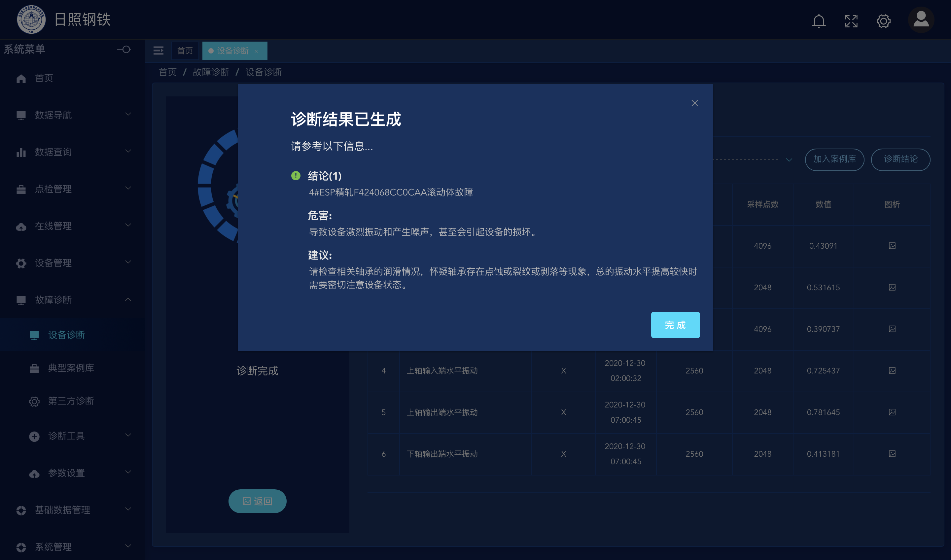Switch to the 设备诊断 tab
Viewport: 951px width, 560px height.
point(235,51)
